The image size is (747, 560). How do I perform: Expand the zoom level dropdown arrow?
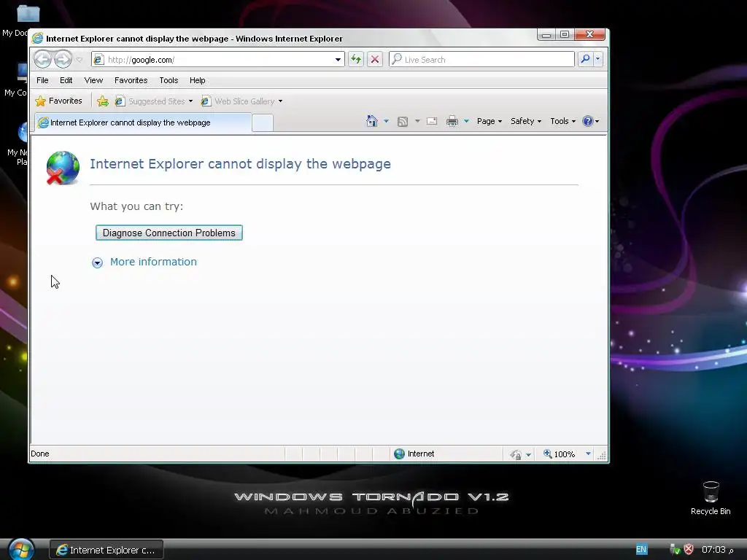pos(588,454)
